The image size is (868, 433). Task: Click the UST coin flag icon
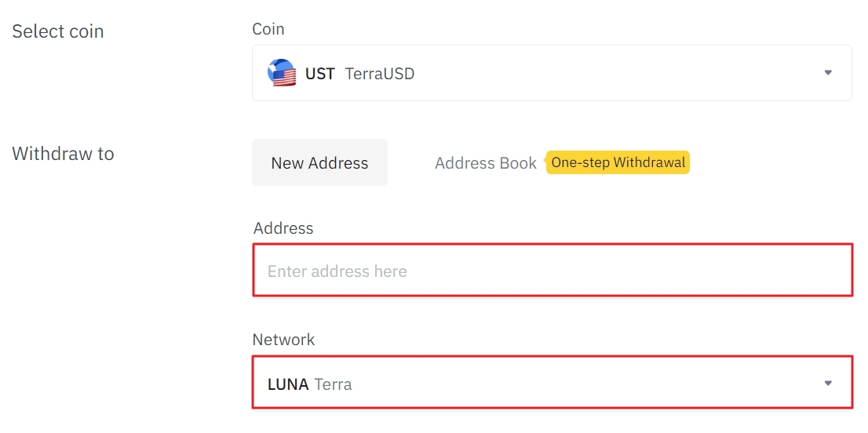point(281,74)
